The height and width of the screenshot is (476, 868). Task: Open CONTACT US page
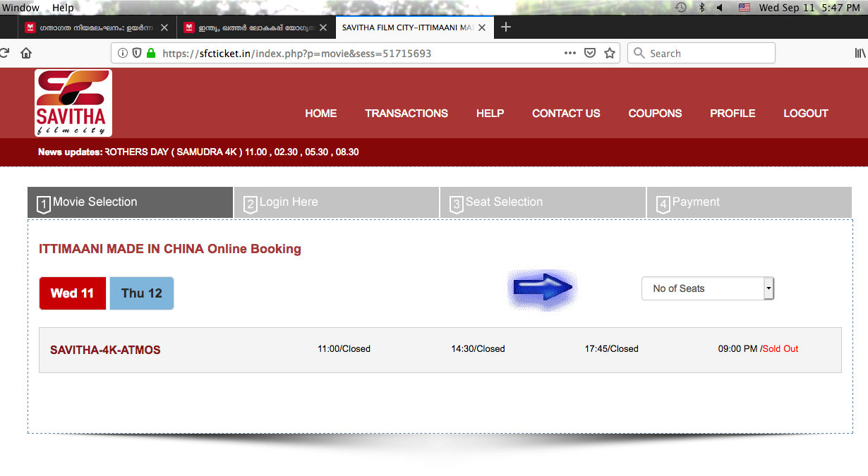coord(566,114)
